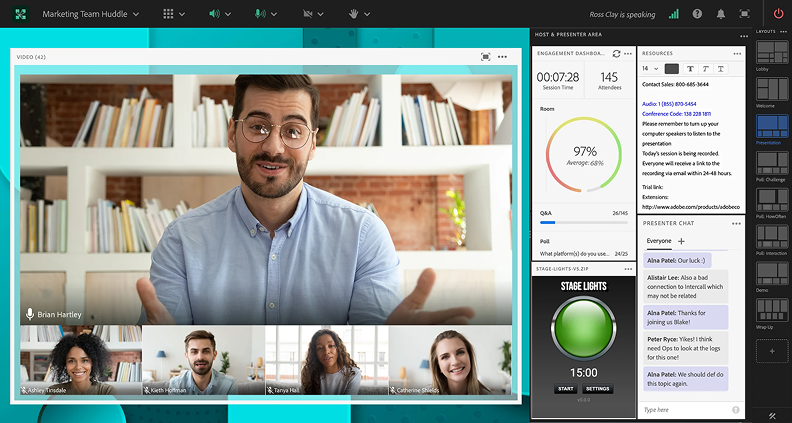792x423 pixels.
Task: Select Ashley Tinsdale's video tile
Action: pyautogui.click(x=81, y=360)
